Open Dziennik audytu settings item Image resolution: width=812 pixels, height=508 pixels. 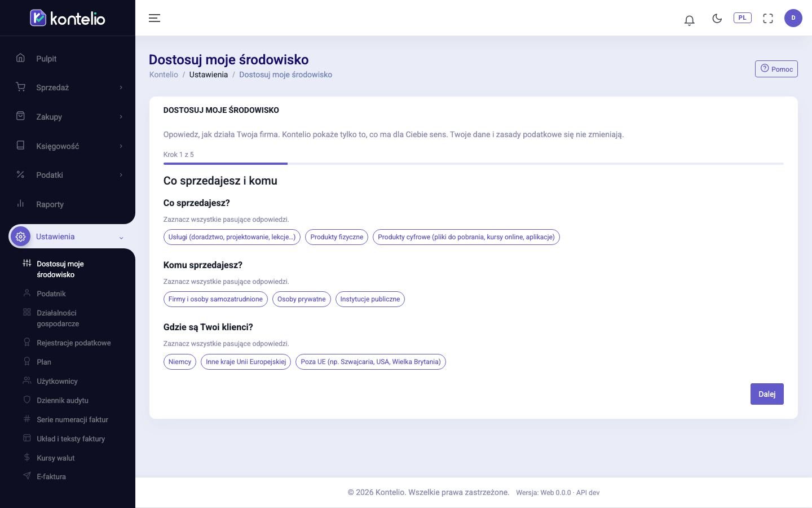coord(63,400)
